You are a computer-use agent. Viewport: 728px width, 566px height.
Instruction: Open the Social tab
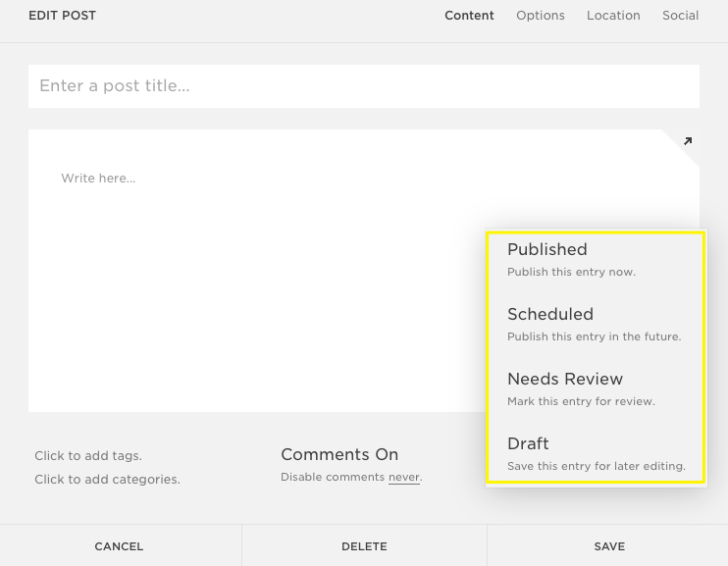click(x=680, y=16)
